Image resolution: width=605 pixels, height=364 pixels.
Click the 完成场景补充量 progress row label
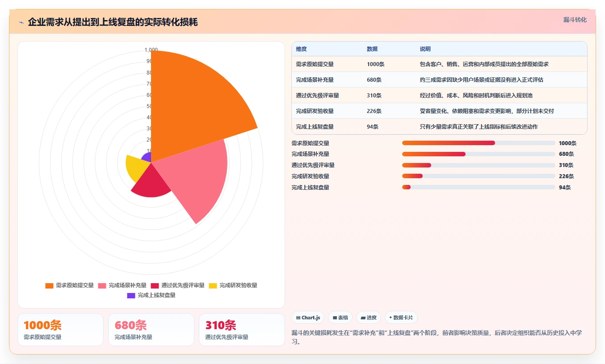310,154
